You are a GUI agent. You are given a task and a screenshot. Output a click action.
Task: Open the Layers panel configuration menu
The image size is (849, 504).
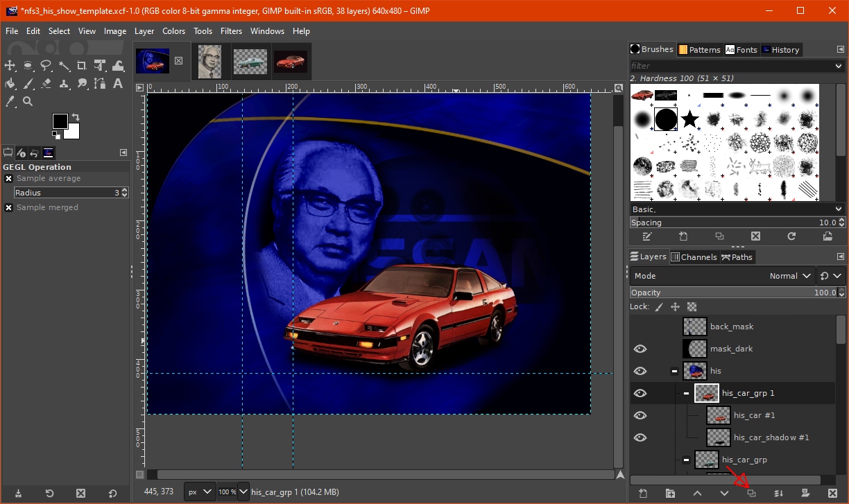click(x=841, y=257)
